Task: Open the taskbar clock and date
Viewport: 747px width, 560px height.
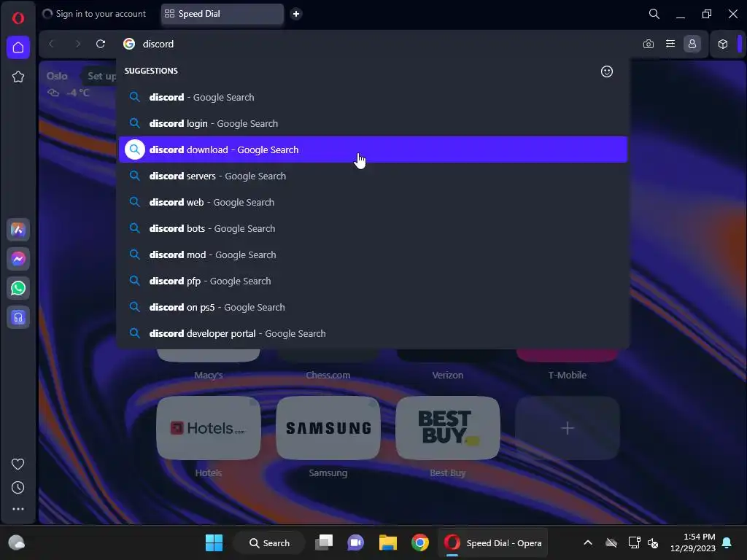Action: (693, 542)
